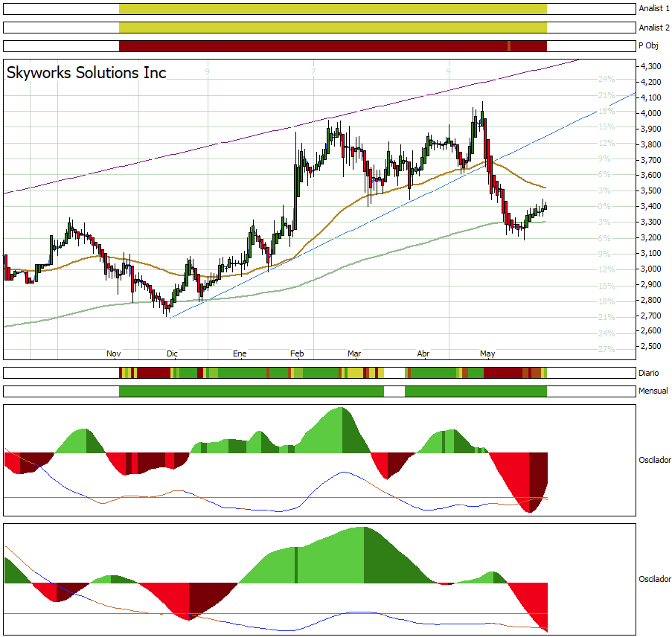This screenshot has height=637, width=672.
Task: Click the Diario indicator label
Action: (648, 373)
